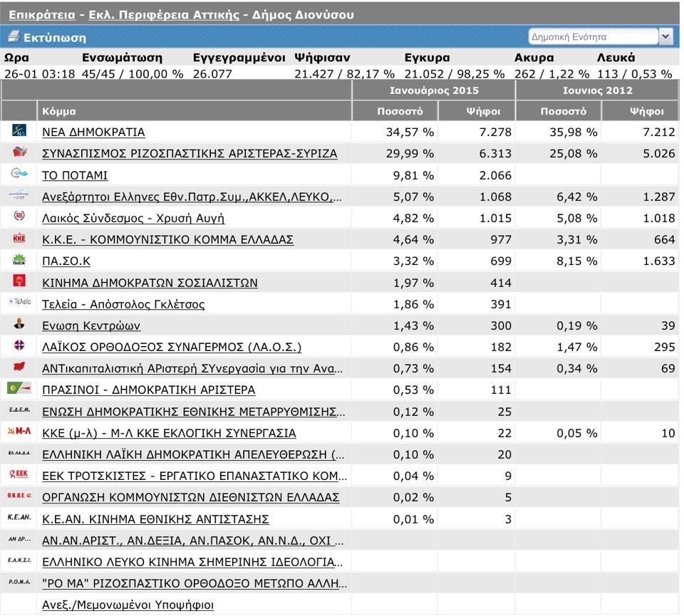Open the Κ.Ε.ΑΝ. ΚΙΝΗΜΑ ΕΘΝΙΚΗΣ ΑΝΤΙΣΤΑΣΗΣ link

[x=155, y=519]
